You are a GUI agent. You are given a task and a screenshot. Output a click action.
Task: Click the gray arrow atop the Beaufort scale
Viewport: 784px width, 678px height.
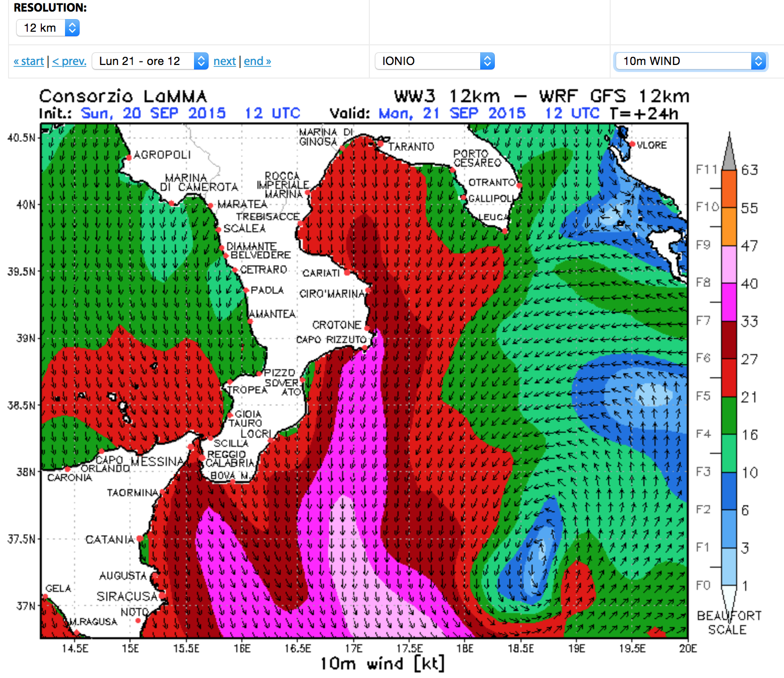pos(729,154)
